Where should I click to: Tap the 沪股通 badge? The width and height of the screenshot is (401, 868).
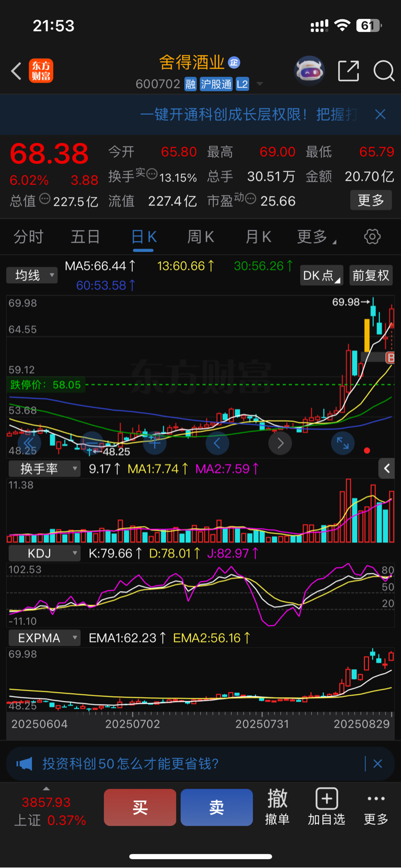coord(216,84)
